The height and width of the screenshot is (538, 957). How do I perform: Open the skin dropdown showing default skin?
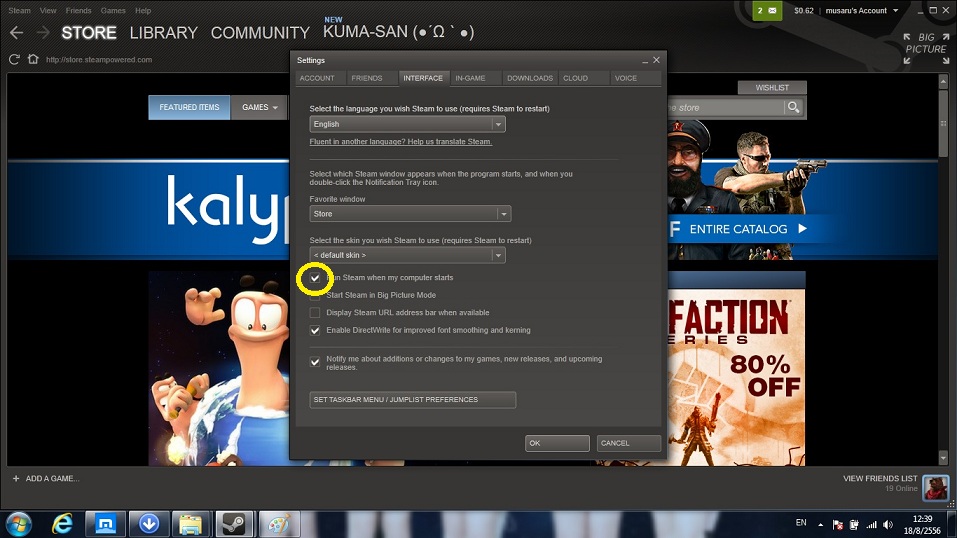407,255
